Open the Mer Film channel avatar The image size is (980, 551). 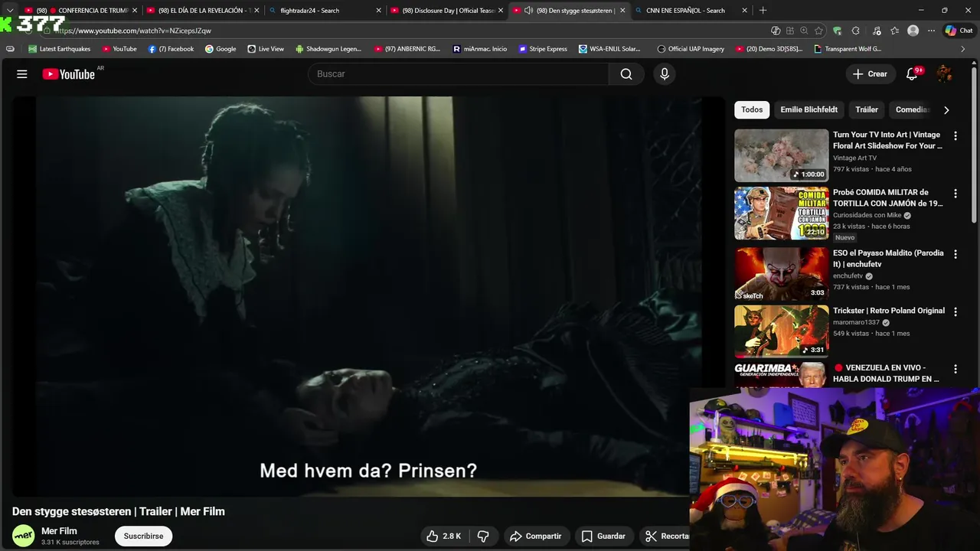(24, 536)
